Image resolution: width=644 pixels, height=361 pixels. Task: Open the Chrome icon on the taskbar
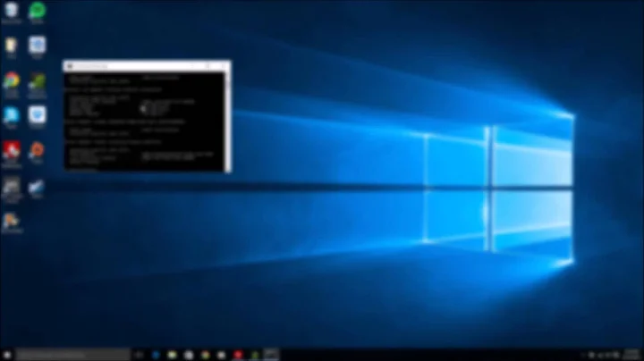[x=205, y=355]
